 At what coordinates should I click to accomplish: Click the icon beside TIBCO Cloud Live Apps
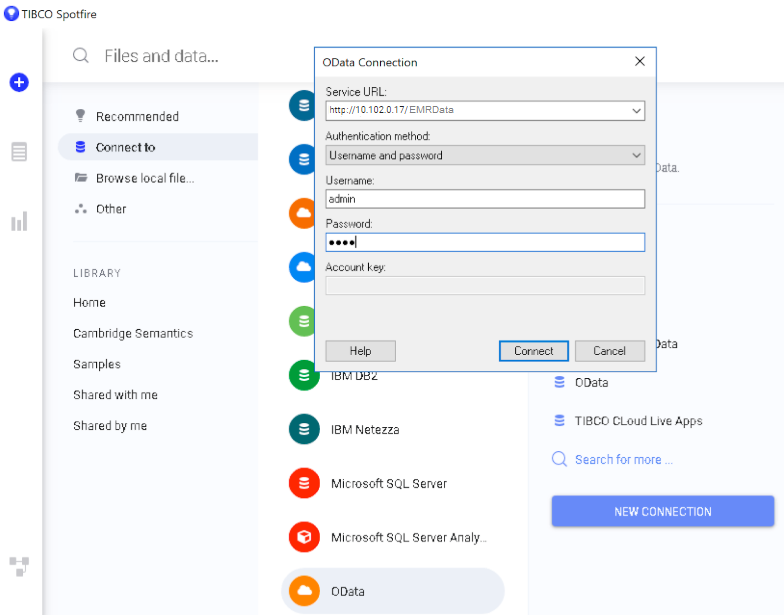560,420
